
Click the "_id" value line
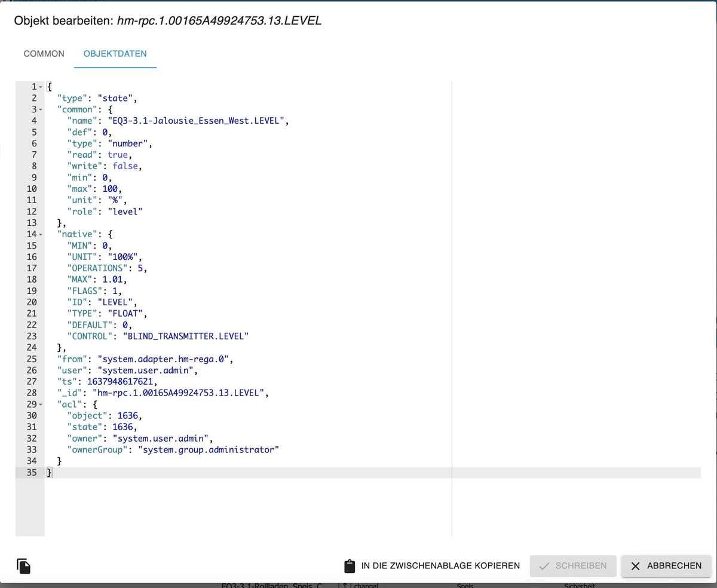[x=163, y=393]
